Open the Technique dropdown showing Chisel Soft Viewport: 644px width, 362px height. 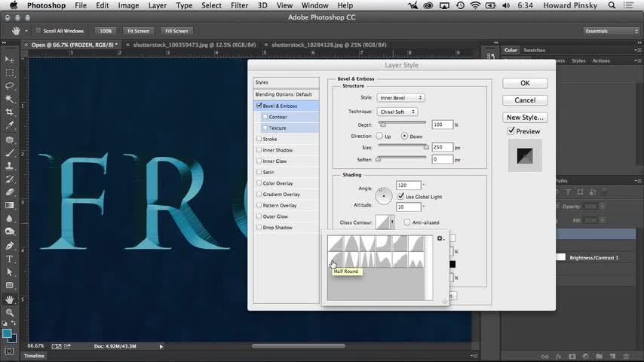tap(397, 112)
